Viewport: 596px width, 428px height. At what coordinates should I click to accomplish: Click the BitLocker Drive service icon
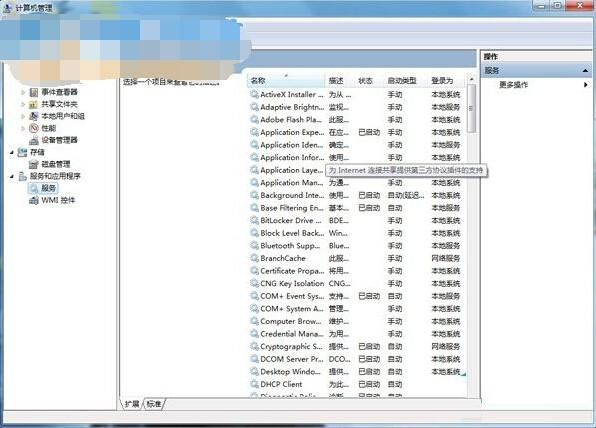[254, 220]
